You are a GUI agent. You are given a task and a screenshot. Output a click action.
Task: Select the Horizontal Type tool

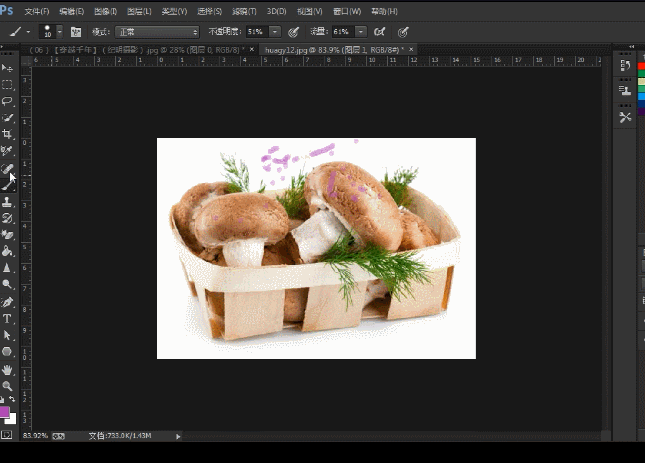tap(7, 319)
